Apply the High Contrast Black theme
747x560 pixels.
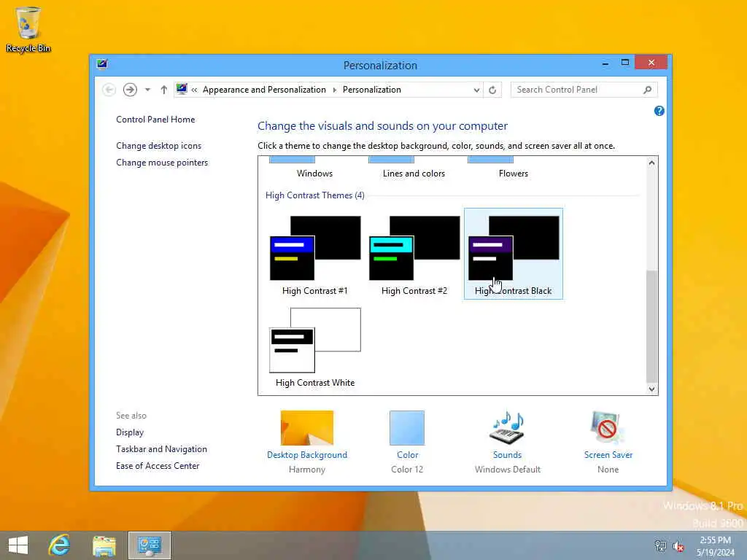tap(513, 254)
